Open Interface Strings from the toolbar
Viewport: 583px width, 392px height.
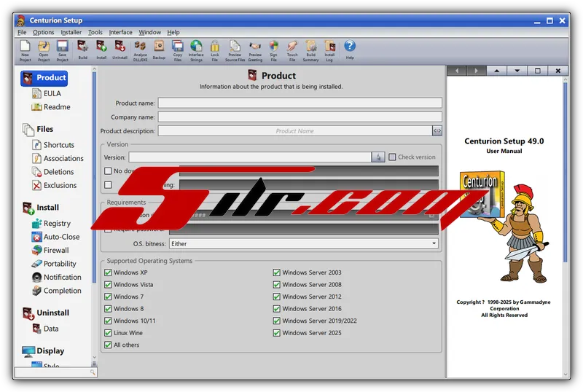pos(196,50)
